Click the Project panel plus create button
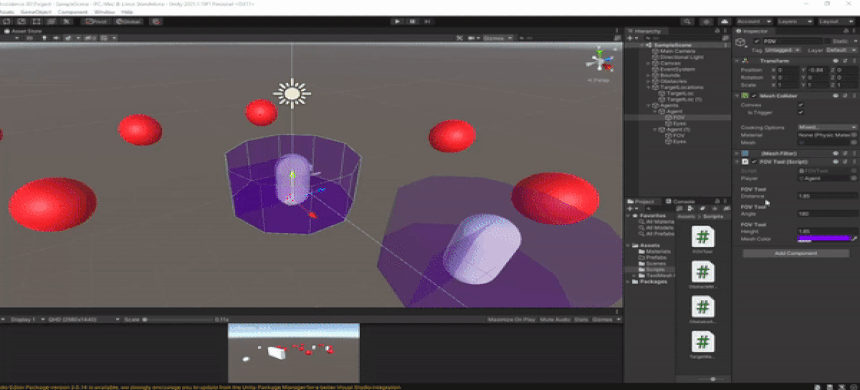This screenshot has height=390, width=860. [631, 208]
